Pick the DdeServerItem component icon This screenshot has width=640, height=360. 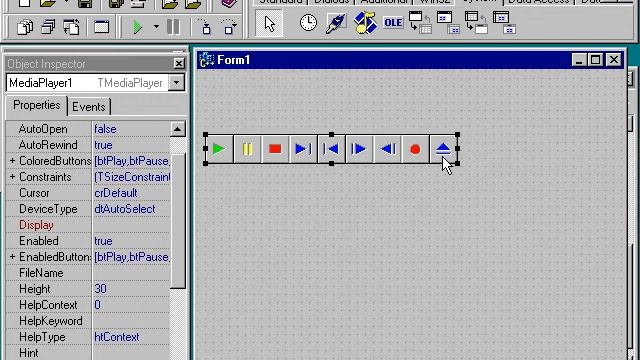[504, 23]
